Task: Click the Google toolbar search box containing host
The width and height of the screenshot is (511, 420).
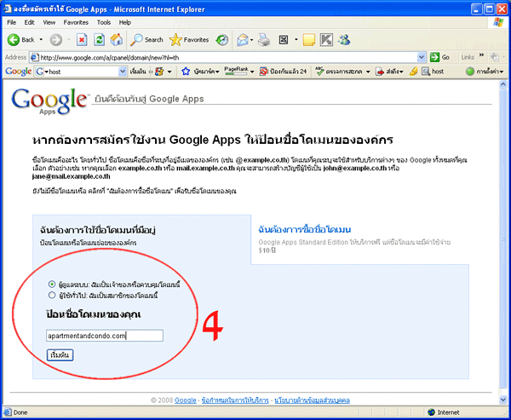Action: click(80, 72)
